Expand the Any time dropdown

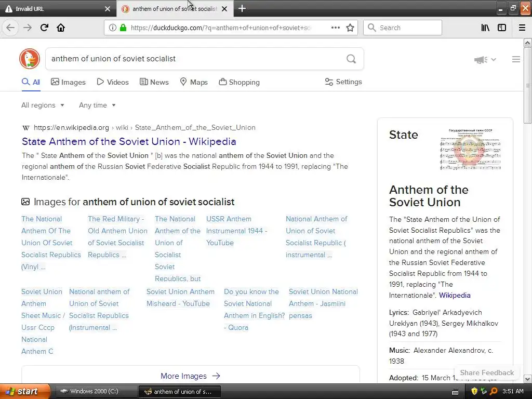pos(97,105)
